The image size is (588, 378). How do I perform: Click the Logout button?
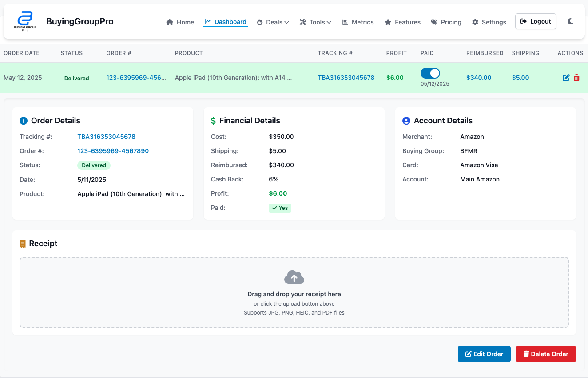point(536,21)
